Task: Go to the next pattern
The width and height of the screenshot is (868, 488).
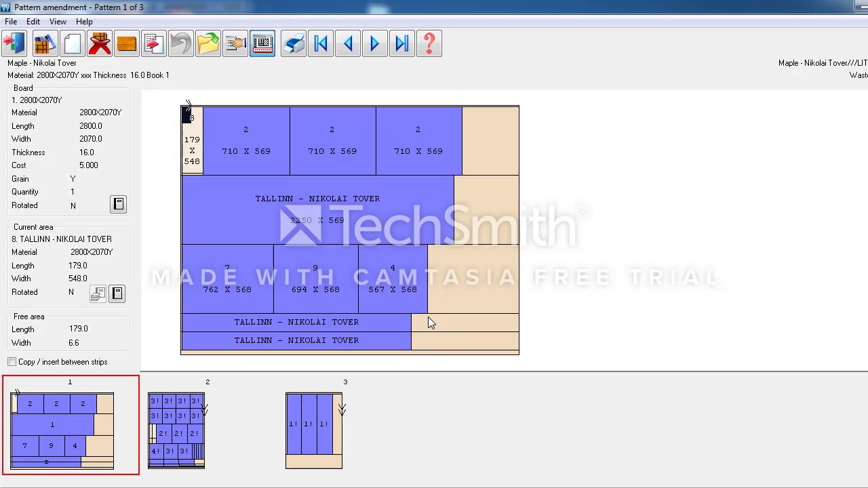Action: click(x=375, y=44)
